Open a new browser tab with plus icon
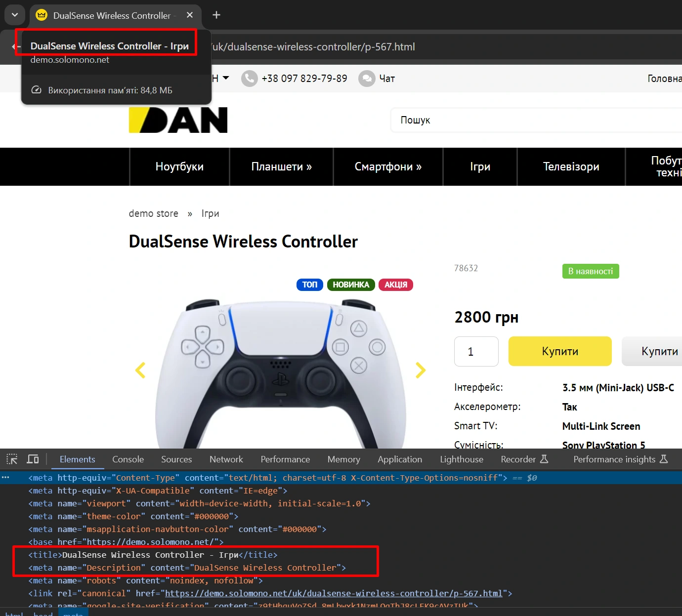This screenshot has height=616, width=682. pos(216,15)
